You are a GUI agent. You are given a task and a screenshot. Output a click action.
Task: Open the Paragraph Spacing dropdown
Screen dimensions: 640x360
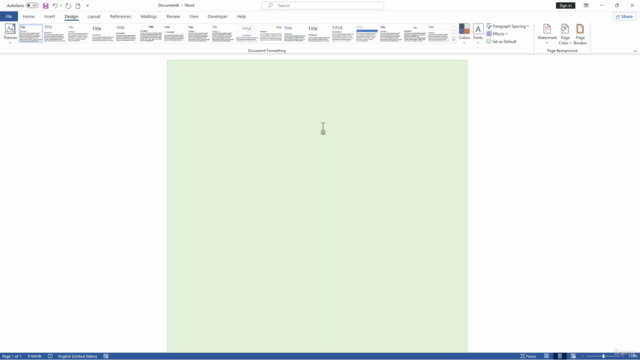508,26
